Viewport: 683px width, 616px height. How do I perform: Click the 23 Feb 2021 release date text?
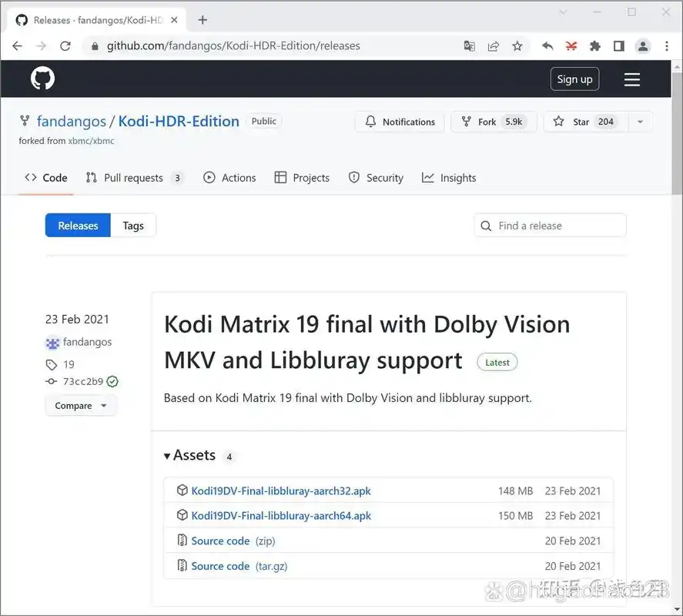click(77, 320)
